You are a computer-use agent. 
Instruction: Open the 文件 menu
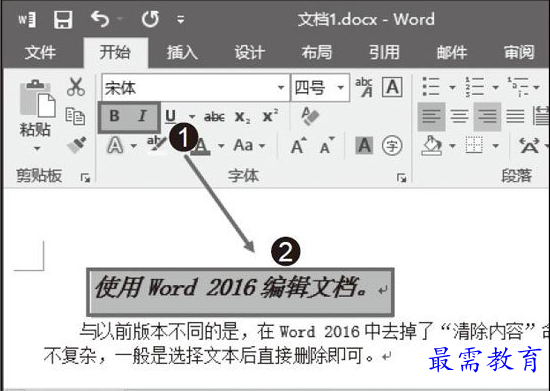[x=40, y=53]
